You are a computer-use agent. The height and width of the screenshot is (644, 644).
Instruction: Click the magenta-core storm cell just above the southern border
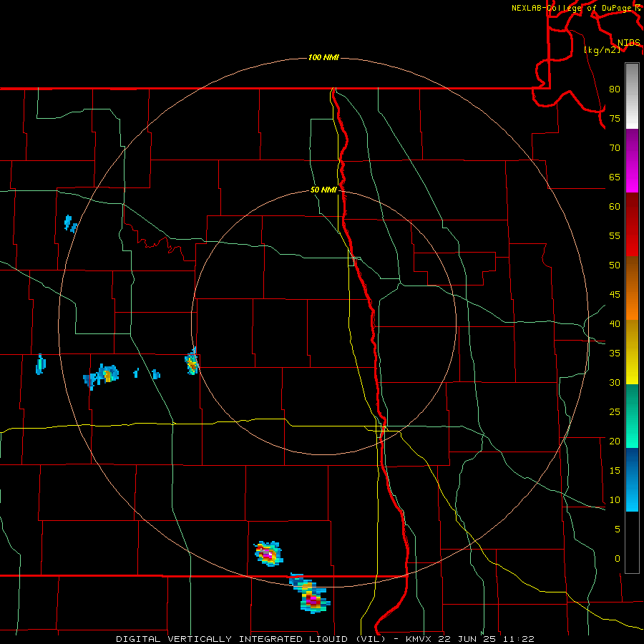pyautogui.click(x=268, y=554)
